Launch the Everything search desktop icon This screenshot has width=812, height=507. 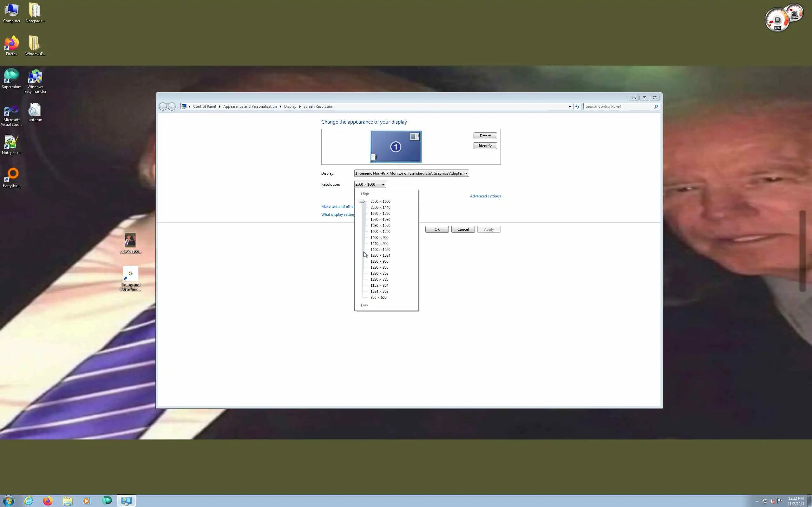click(x=11, y=177)
